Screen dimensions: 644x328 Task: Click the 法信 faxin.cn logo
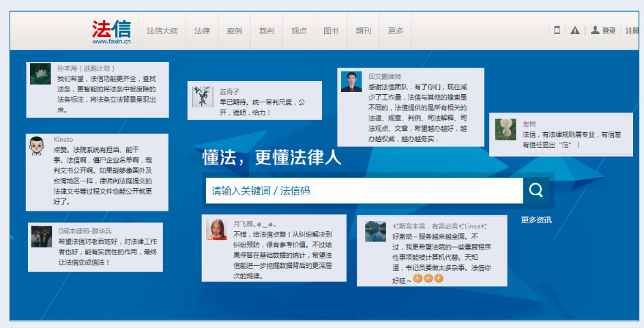pyautogui.click(x=111, y=31)
